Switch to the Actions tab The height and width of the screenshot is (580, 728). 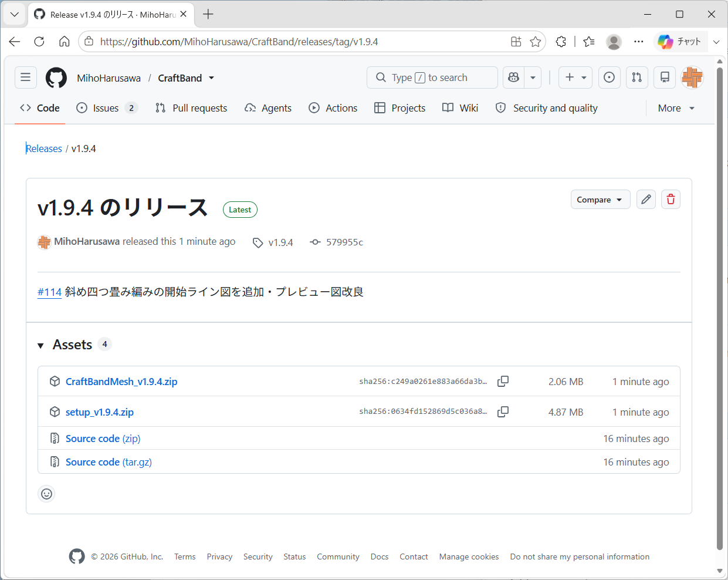click(x=333, y=108)
